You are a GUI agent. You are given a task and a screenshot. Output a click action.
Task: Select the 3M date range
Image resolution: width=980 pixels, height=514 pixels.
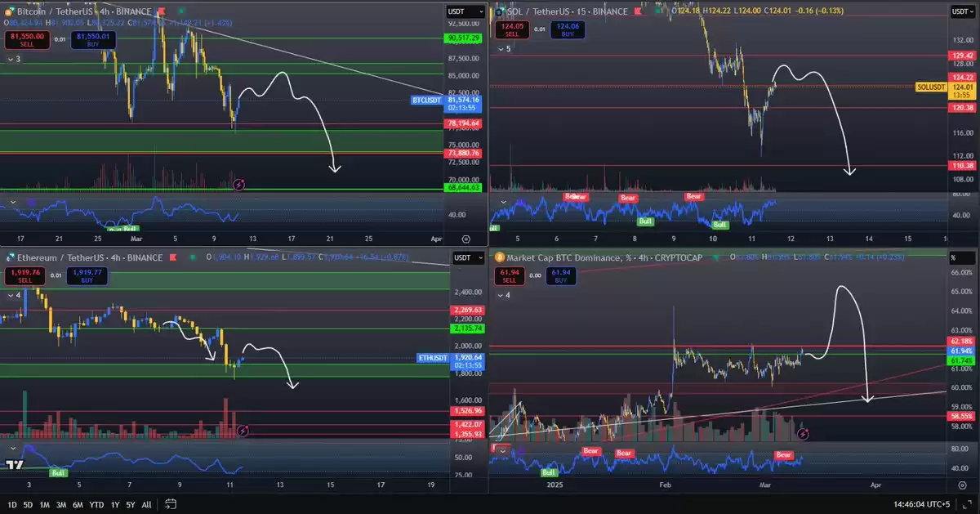coord(61,504)
